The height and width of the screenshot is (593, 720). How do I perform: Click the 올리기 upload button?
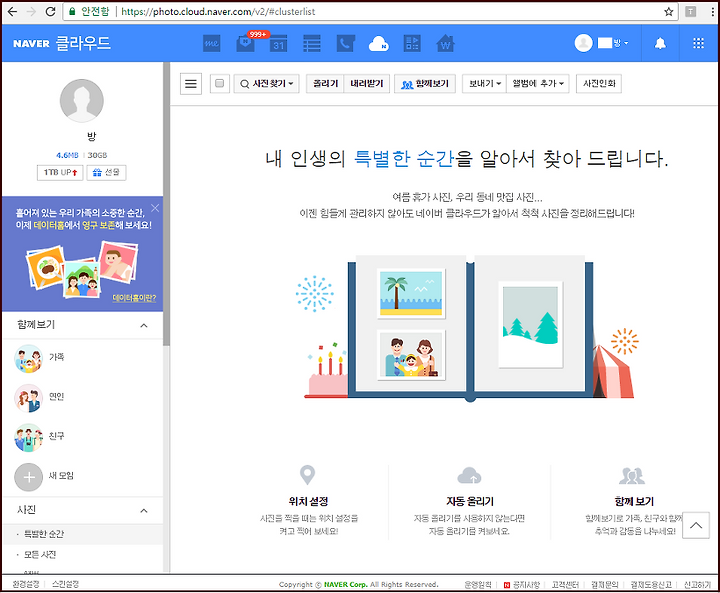[325, 84]
